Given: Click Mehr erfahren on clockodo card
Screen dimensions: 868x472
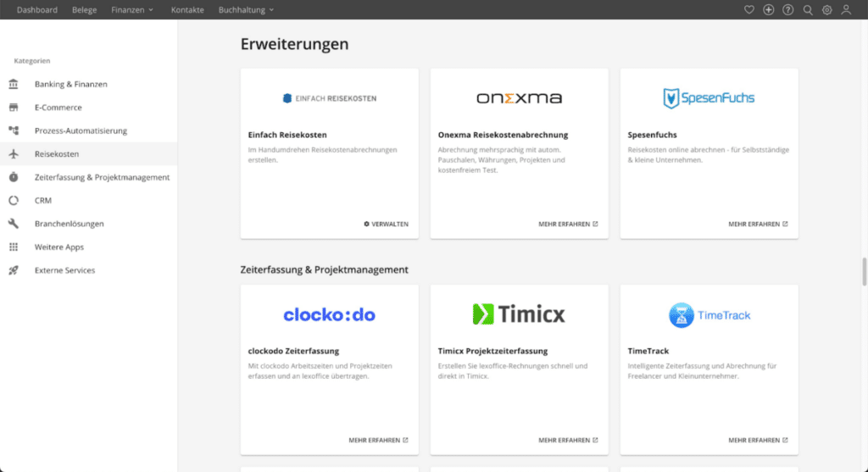Looking at the screenshot, I should tap(378, 441).
